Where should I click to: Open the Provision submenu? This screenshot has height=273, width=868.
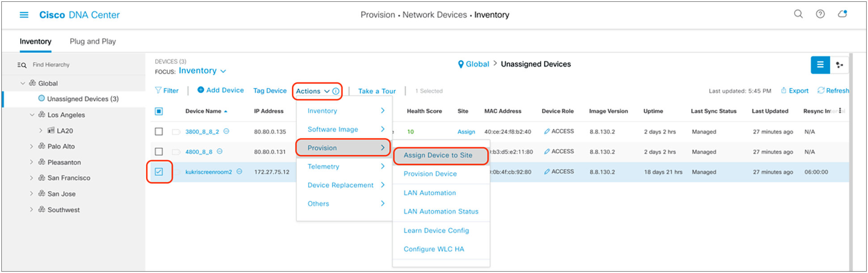tap(343, 148)
